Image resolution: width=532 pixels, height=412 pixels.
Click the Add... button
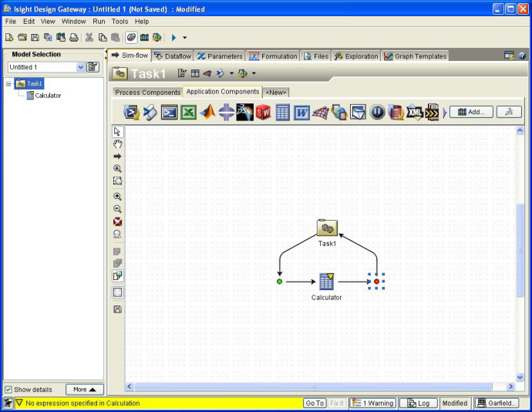(471, 112)
